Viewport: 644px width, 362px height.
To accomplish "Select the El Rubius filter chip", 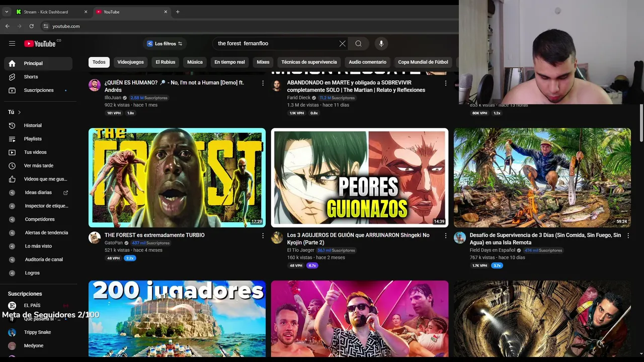I will [166, 62].
